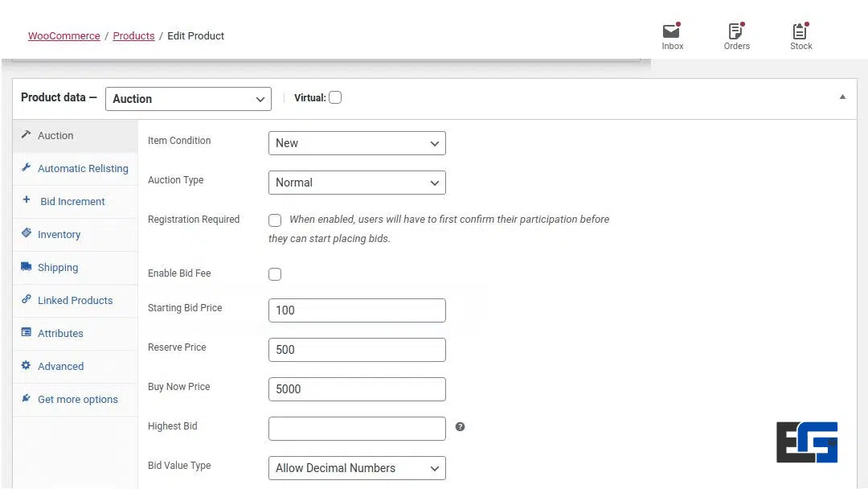
Task: Select the Inventory tab
Action: [x=59, y=235]
